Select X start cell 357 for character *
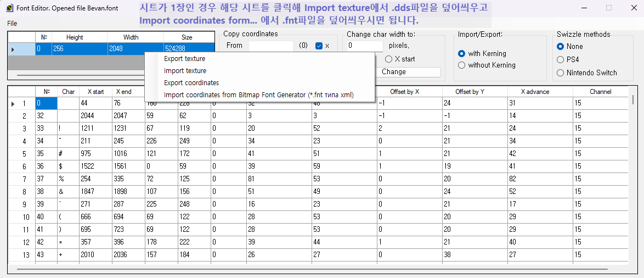This screenshot has width=644, height=278. (95, 242)
